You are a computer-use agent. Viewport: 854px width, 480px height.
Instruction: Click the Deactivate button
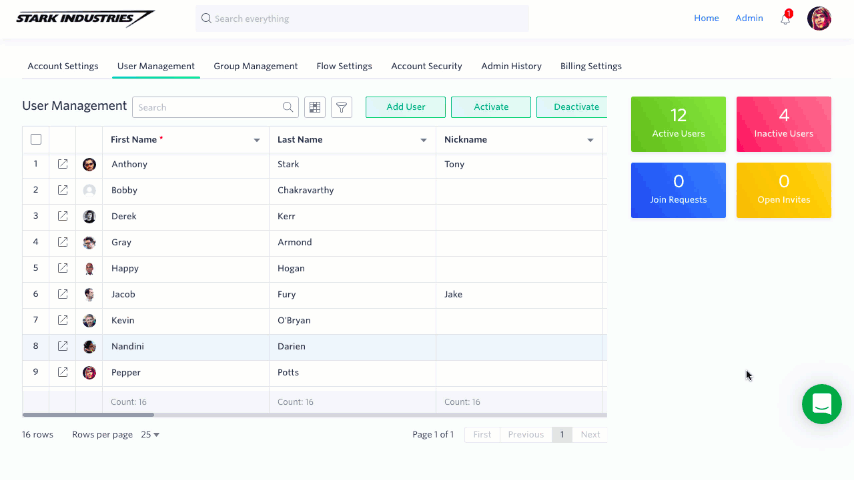(x=572, y=107)
